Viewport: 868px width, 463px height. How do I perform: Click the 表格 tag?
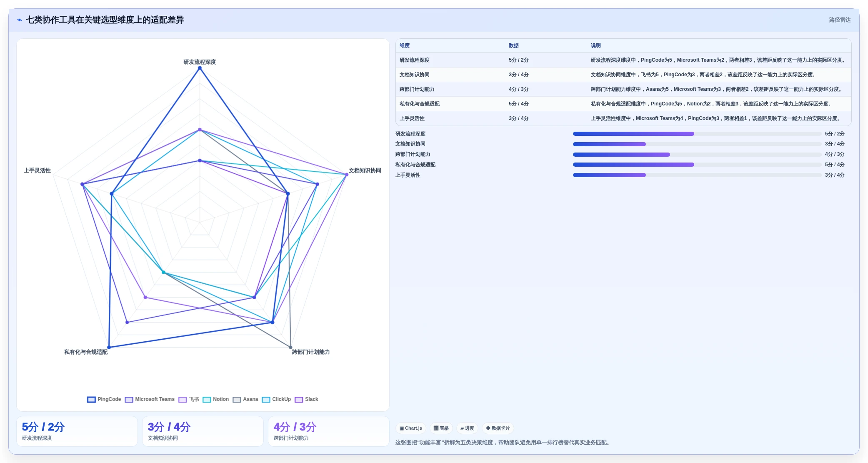click(441, 428)
